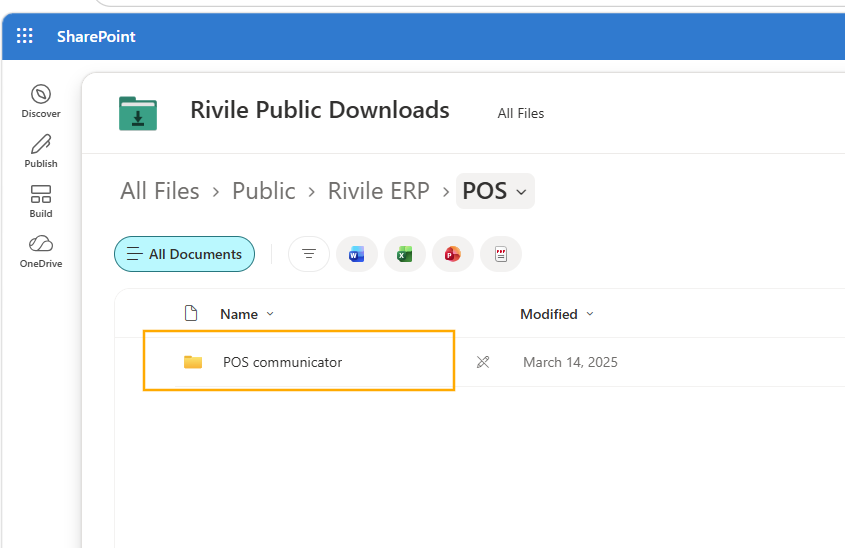Click the POS communicator folder icon
The image size is (845, 548).
193,362
